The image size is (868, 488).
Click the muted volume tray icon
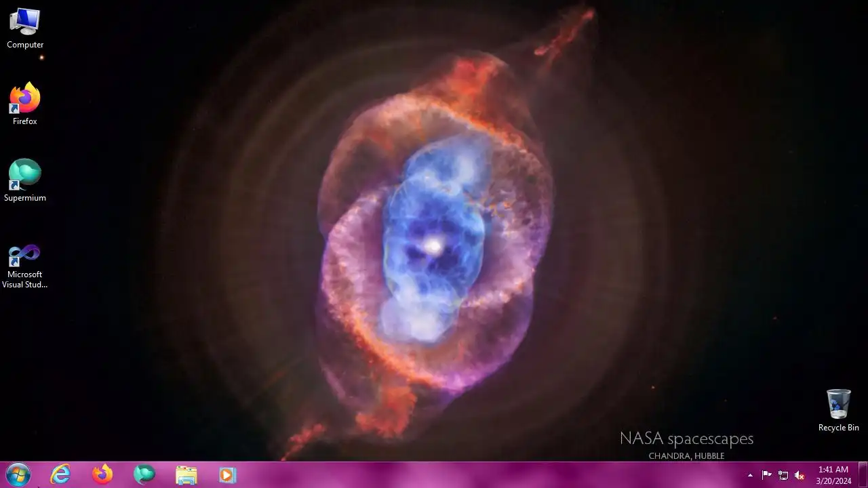(800, 475)
